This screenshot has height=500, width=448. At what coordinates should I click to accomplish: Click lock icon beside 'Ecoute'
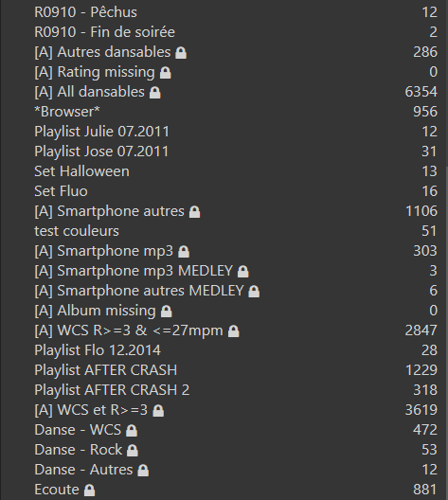(x=89, y=491)
